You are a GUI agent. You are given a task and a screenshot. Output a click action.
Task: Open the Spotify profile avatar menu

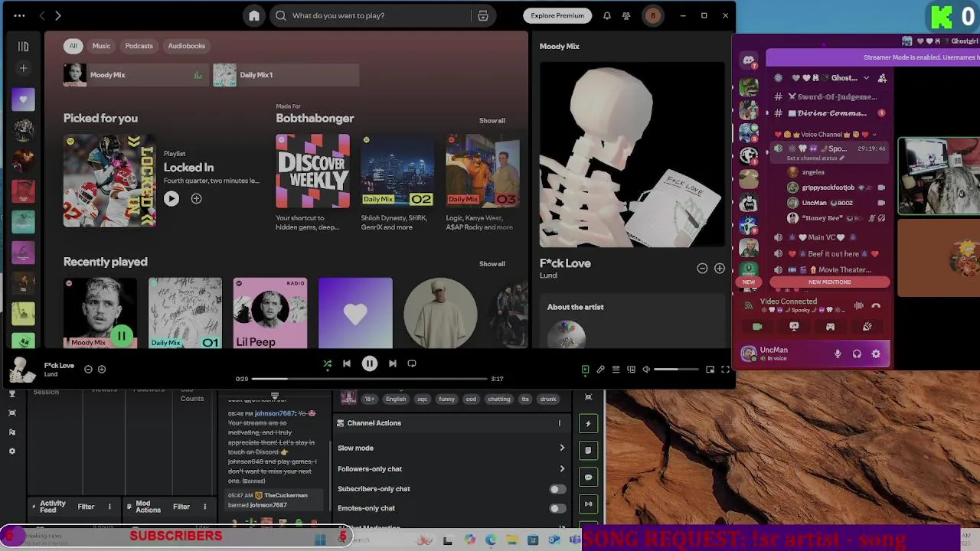point(652,15)
